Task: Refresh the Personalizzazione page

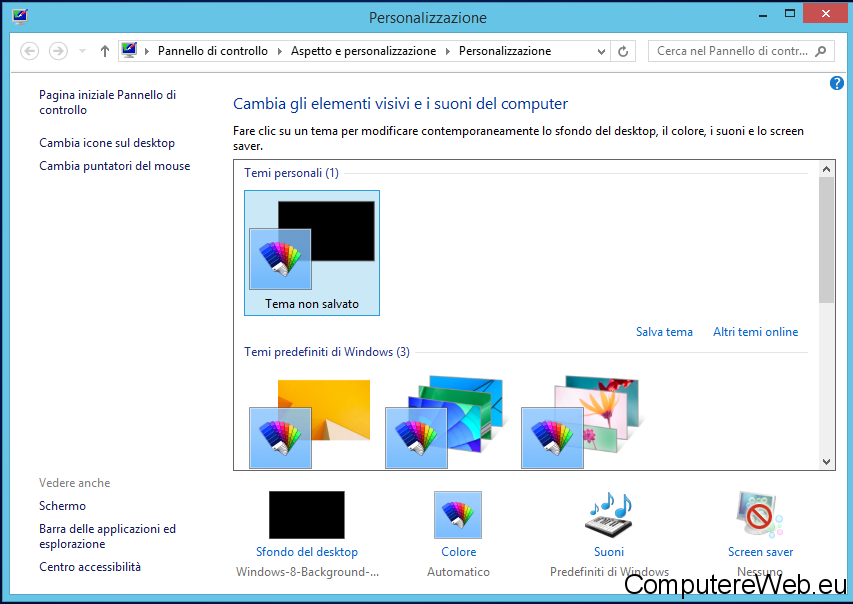Action: [x=623, y=51]
